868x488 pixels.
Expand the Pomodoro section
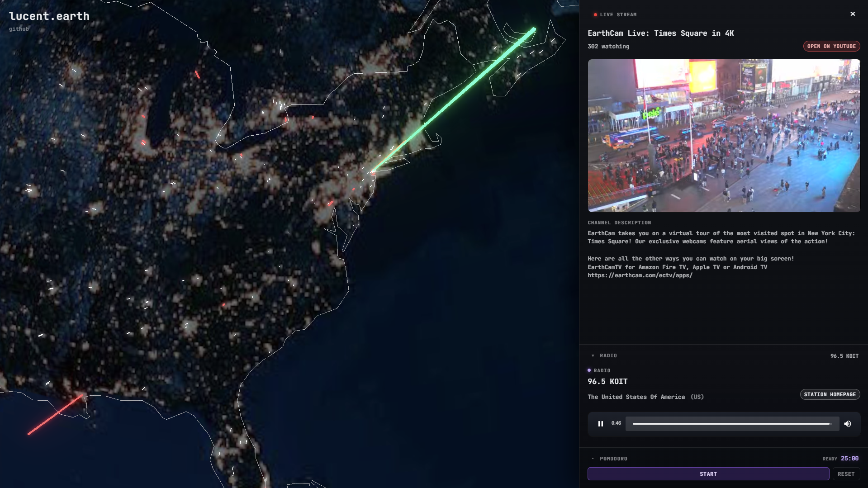coord(593,459)
